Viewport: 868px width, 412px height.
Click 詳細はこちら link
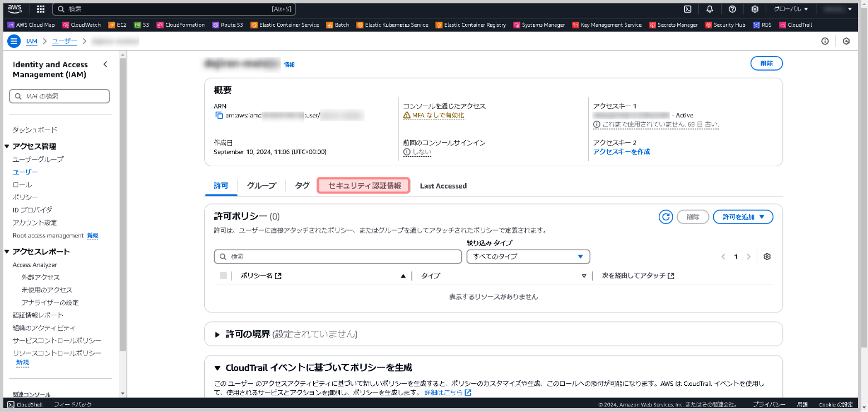(448, 393)
